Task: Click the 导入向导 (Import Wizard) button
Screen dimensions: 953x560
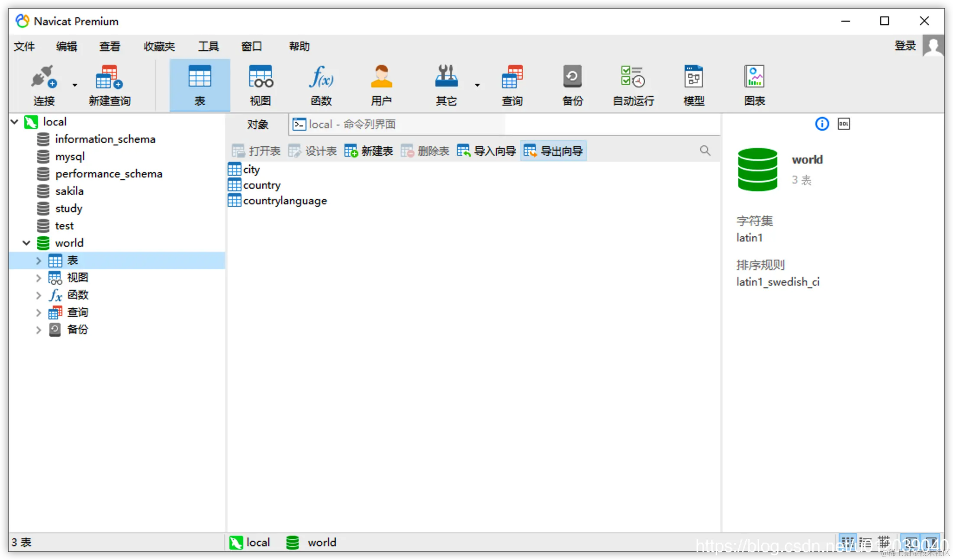Action: tap(486, 151)
